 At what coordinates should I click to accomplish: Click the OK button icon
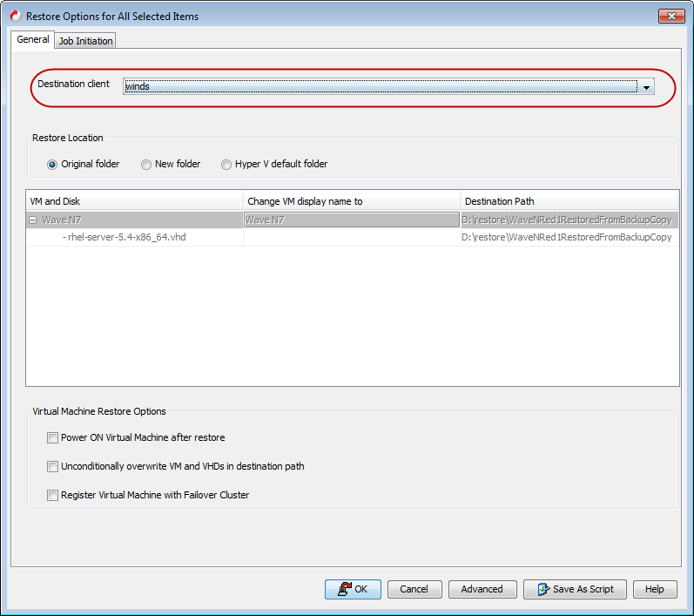pos(343,590)
